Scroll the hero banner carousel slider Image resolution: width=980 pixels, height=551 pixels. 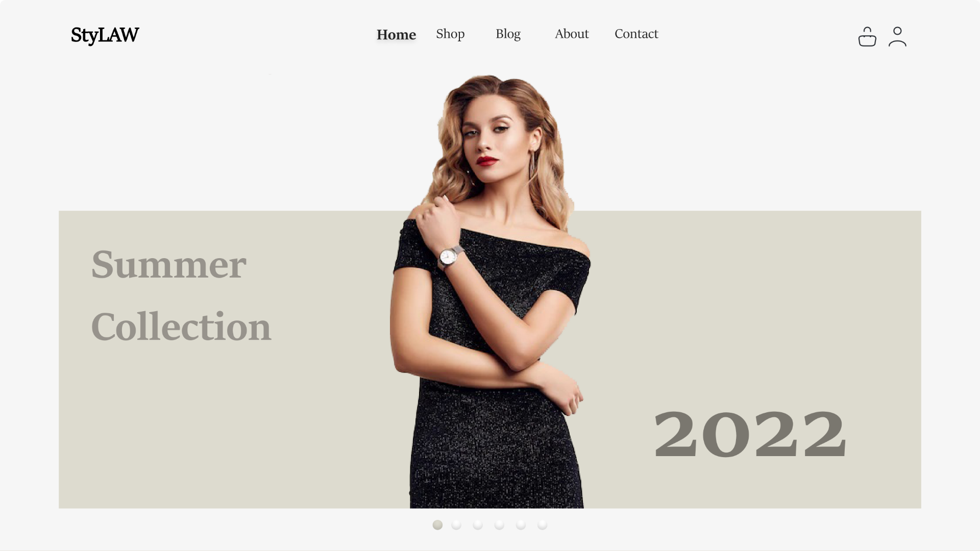[456, 525]
